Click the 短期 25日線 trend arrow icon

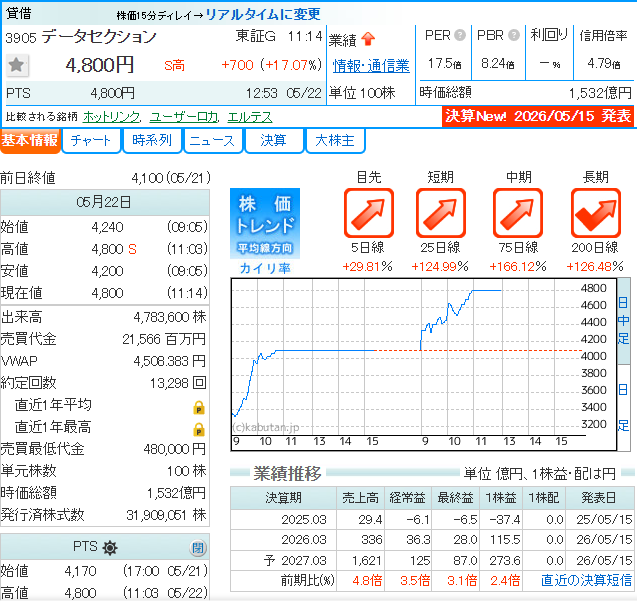pos(441,213)
